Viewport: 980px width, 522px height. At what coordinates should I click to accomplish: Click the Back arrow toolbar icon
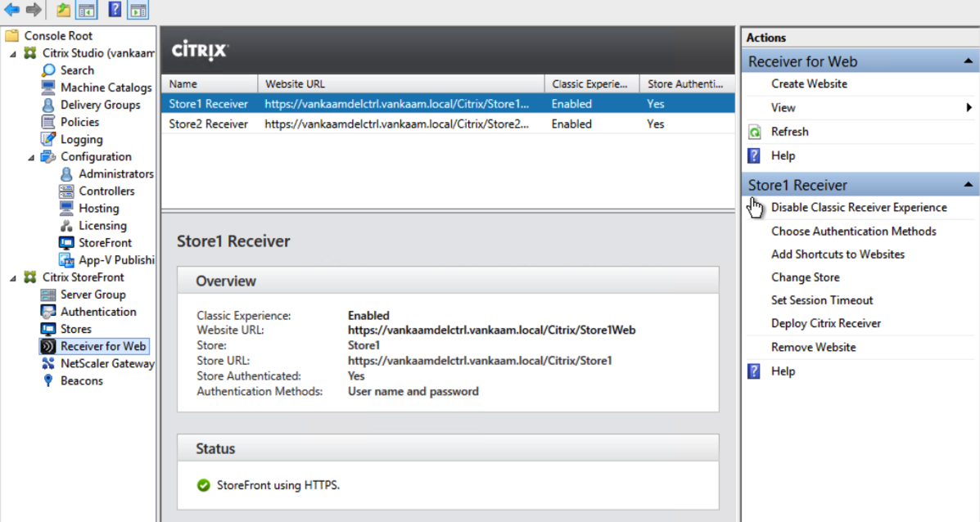12,9
